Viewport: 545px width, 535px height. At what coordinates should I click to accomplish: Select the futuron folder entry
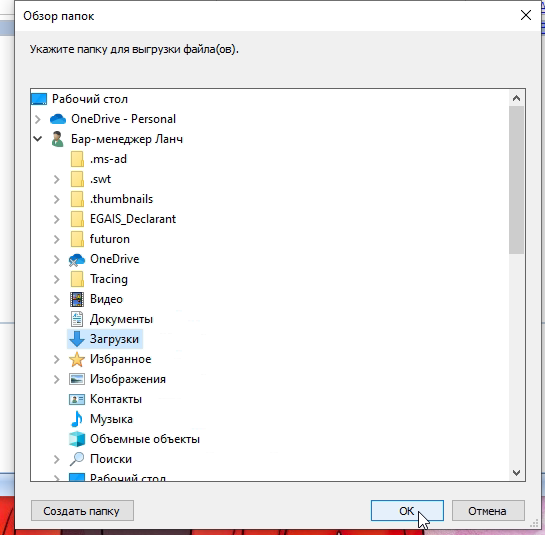[110, 239]
